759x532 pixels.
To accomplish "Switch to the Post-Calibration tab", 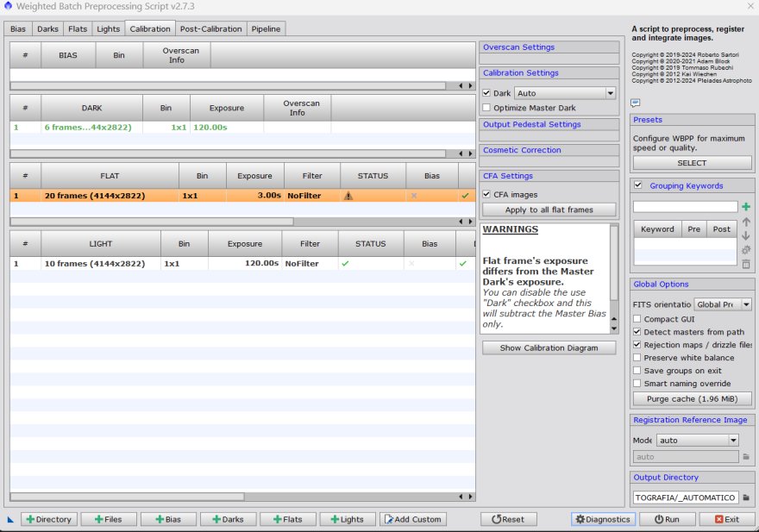I will 211,28.
